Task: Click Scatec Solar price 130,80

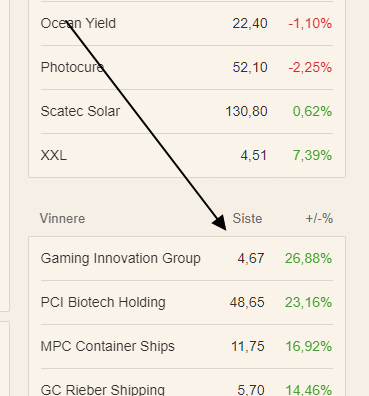Action: [246, 111]
